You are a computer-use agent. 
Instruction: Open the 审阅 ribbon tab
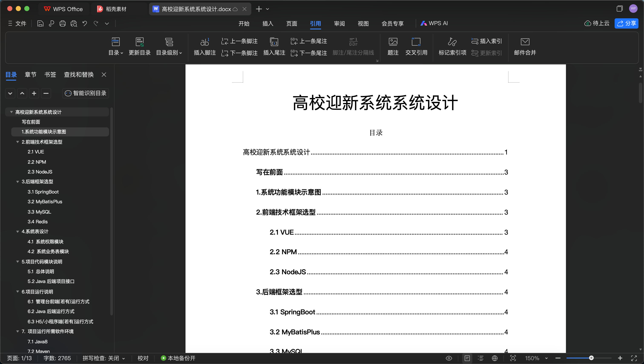[339, 23]
